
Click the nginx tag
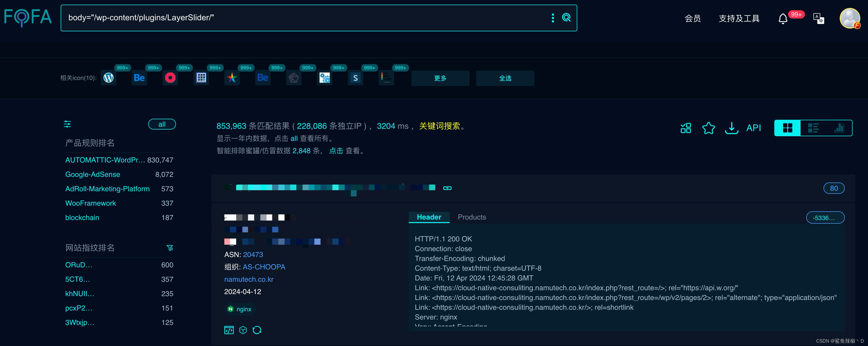240,309
